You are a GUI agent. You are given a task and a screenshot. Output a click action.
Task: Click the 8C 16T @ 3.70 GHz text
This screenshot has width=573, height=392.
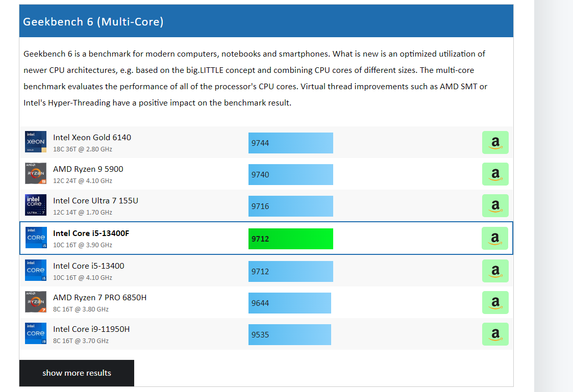tap(81, 341)
